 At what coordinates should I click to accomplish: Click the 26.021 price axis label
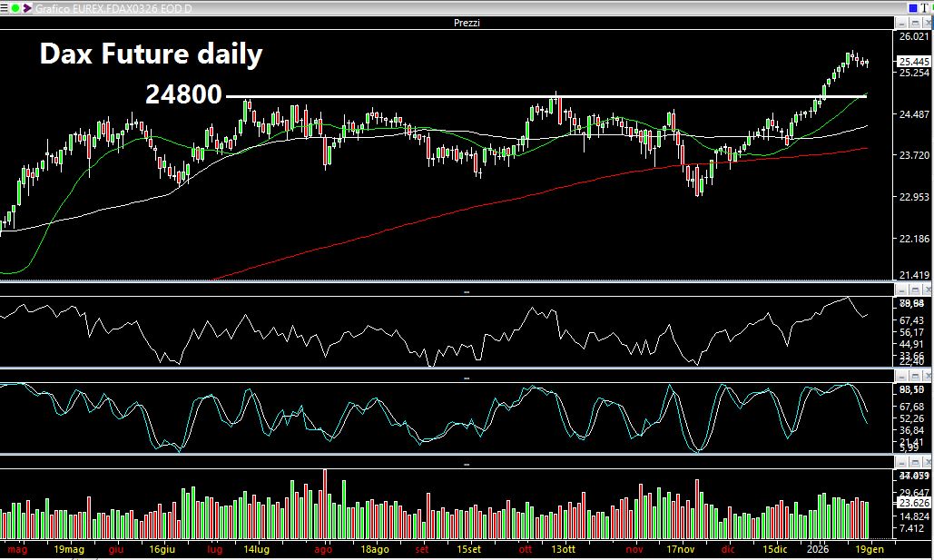coord(914,36)
